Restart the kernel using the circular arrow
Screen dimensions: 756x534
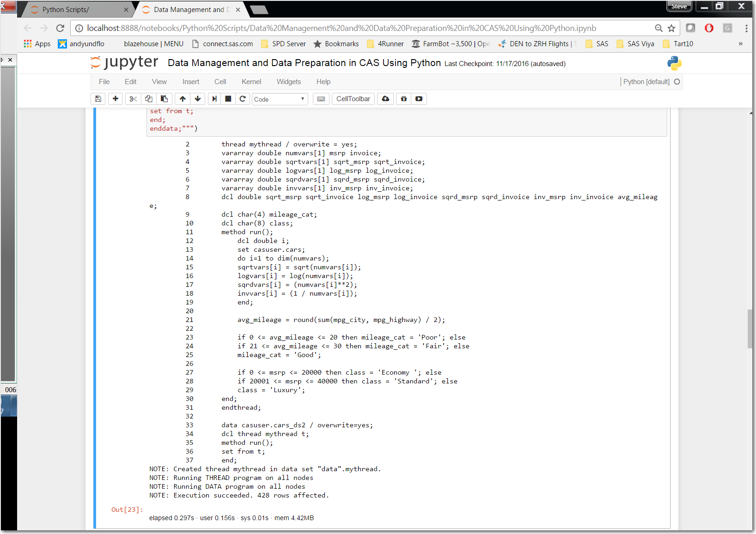pyautogui.click(x=243, y=99)
